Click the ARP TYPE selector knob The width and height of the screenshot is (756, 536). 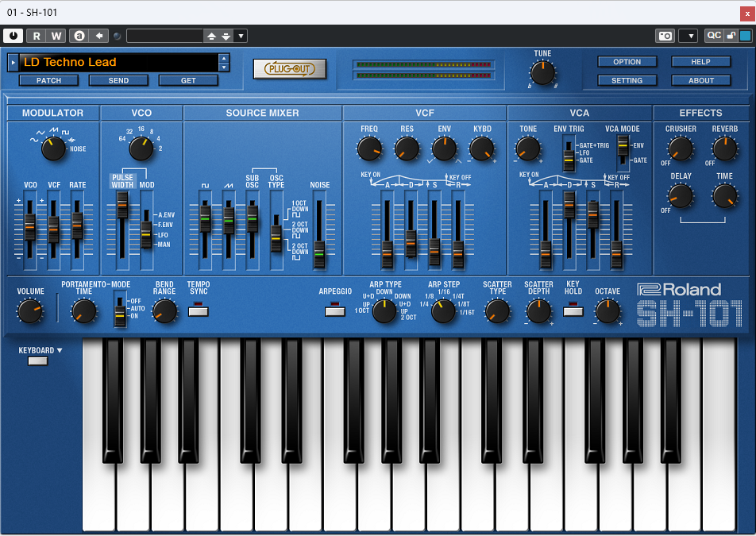tap(384, 311)
